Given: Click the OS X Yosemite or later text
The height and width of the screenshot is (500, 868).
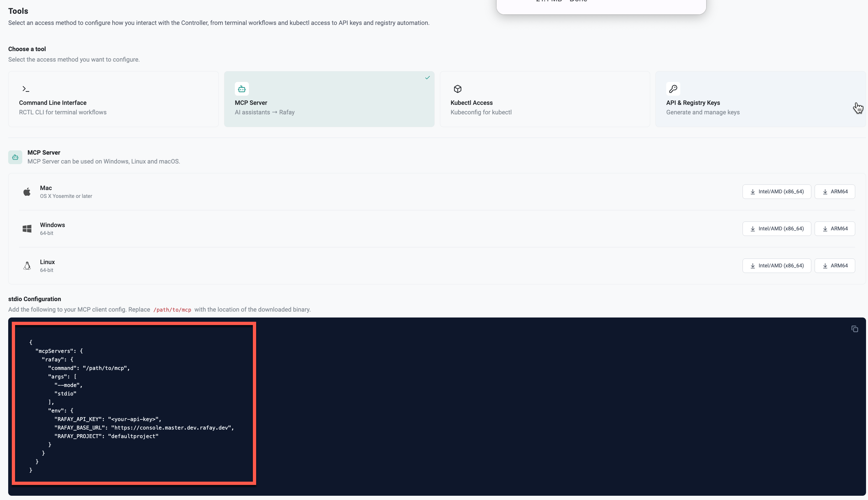Looking at the screenshot, I should (x=66, y=196).
